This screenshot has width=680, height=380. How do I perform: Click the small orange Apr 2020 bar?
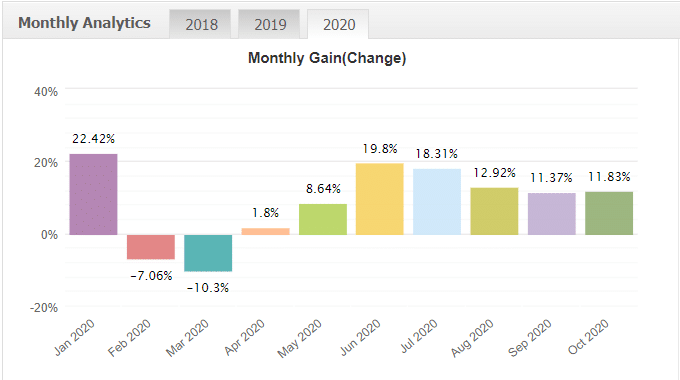(265, 232)
